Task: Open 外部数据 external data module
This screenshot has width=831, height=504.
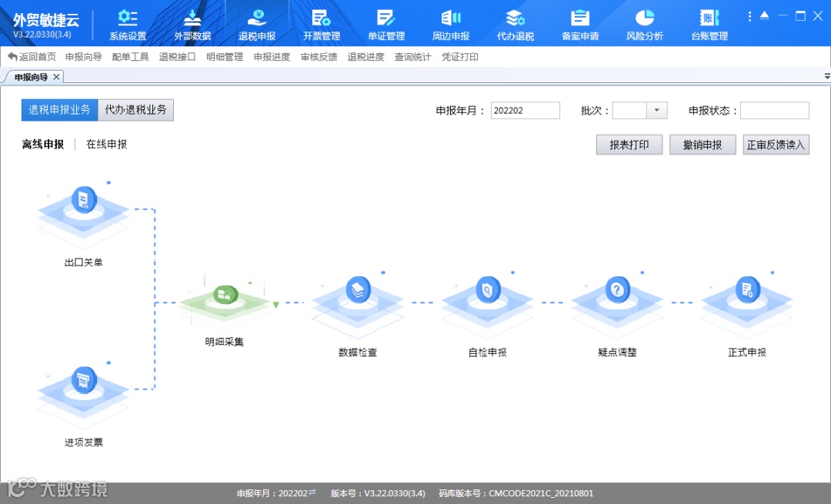Action: coord(192,25)
